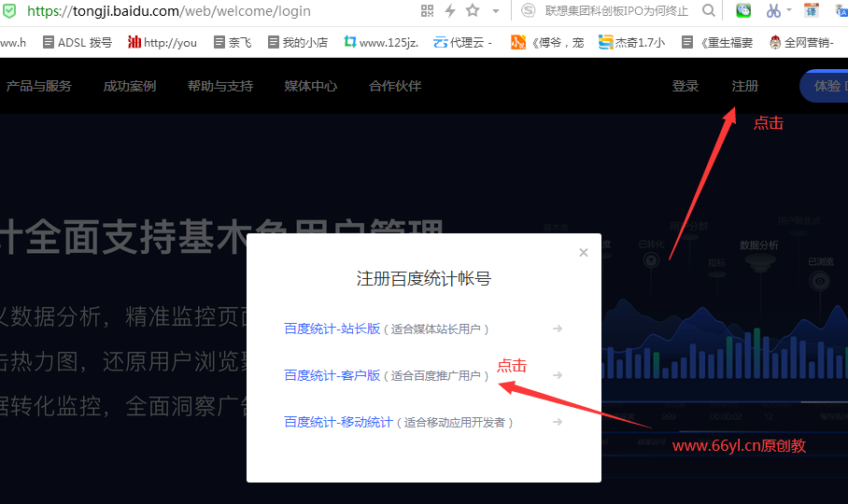Click the blue 体验 button
The image size is (848, 504).
824,86
